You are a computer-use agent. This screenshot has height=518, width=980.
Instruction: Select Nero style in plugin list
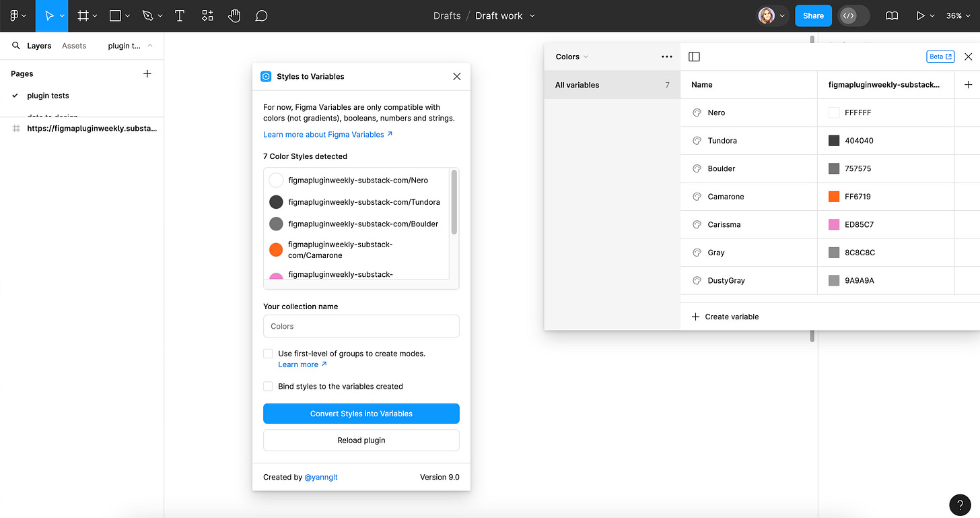click(x=358, y=181)
